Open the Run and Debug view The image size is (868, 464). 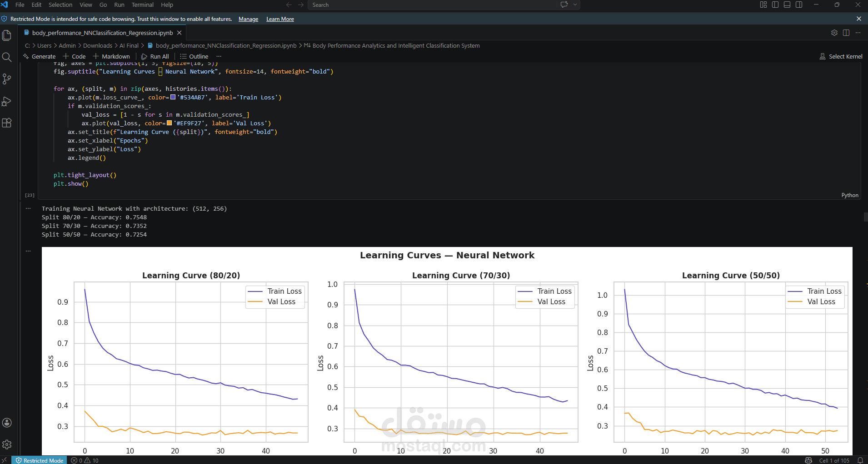(x=7, y=101)
